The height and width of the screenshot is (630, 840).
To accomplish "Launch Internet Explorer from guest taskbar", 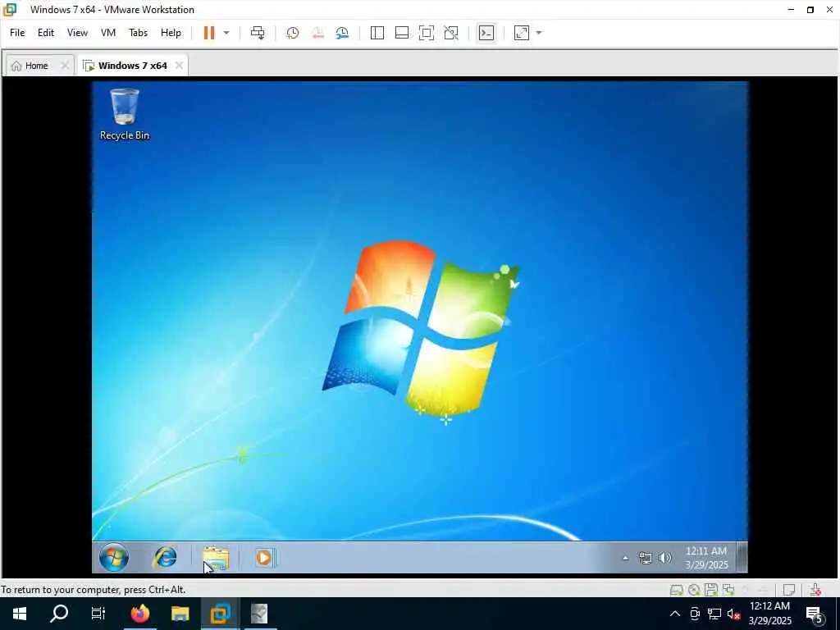I will tap(165, 557).
